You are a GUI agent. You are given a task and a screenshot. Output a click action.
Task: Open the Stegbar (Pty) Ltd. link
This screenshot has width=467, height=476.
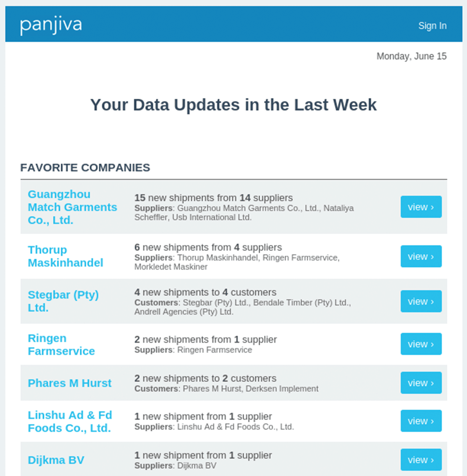coord(63,301)
